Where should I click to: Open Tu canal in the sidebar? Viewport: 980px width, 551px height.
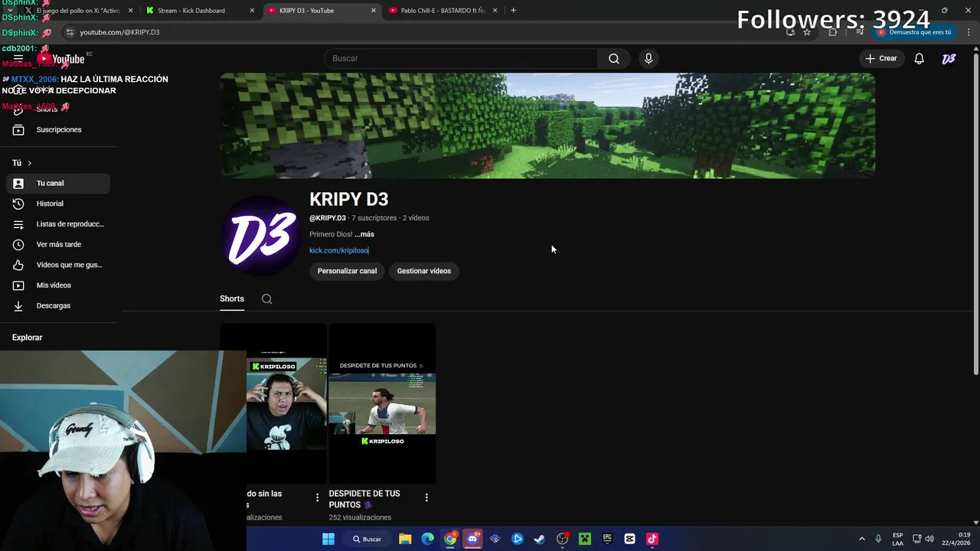58,184
